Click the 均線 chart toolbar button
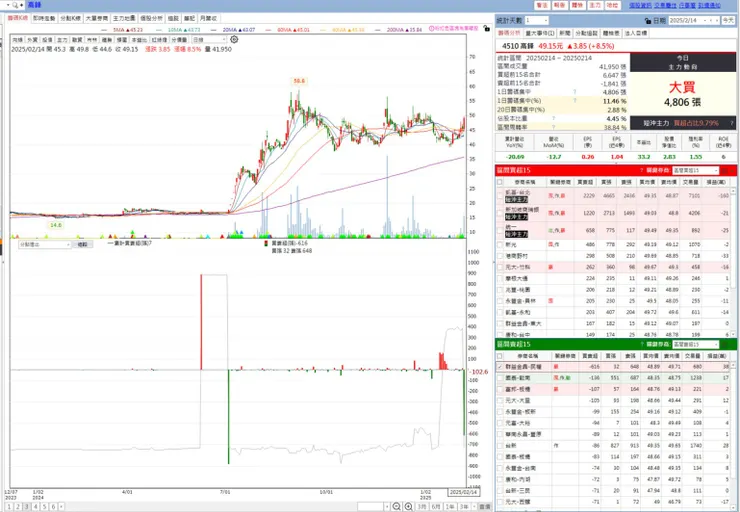 [x=17, y=40]
